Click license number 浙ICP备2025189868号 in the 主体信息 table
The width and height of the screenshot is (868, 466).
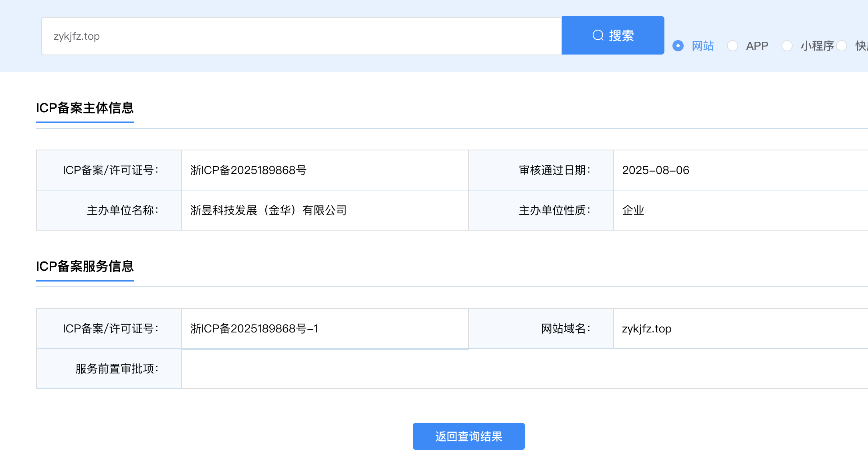tap(248, 170)
